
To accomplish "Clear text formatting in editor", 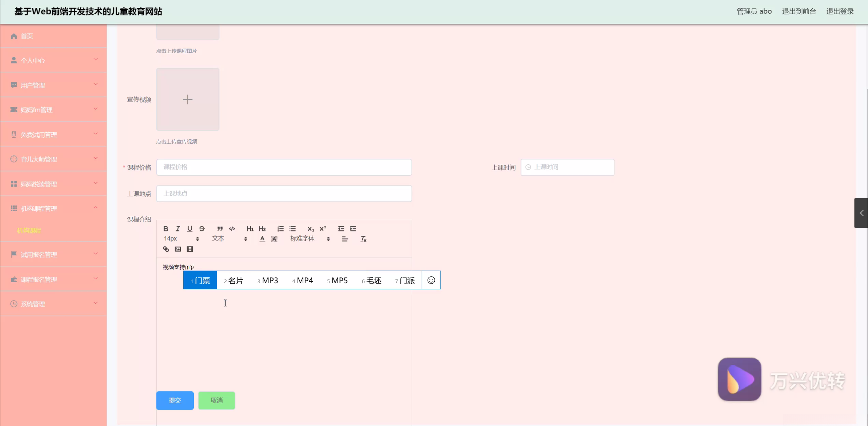I will pos(363,239).
